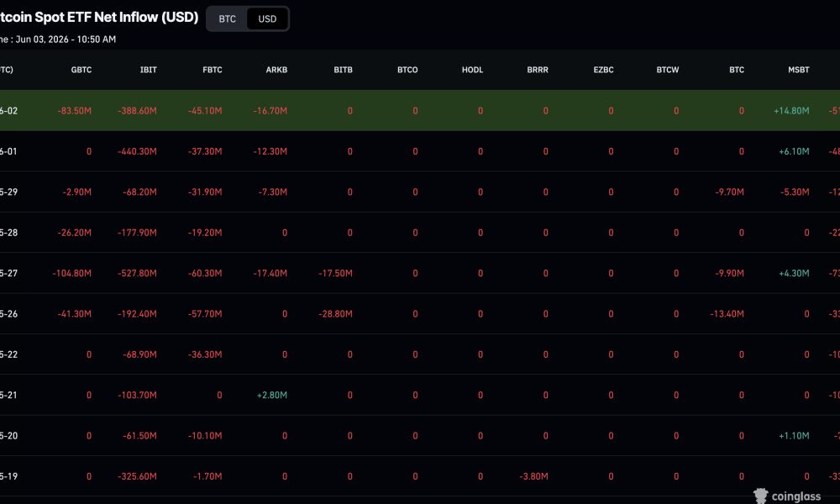Select the +1.10M MSBT value
Screen dimensions: 840x504
[794, 435]
